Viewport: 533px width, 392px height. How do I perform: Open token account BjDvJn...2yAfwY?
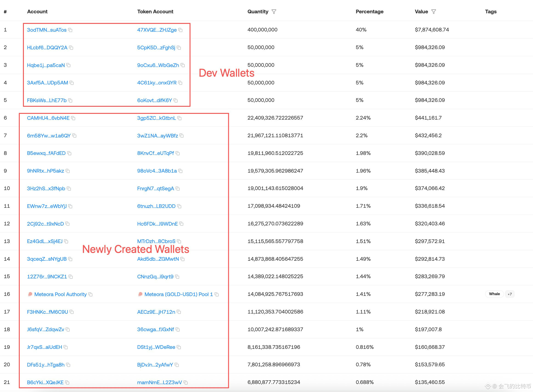click(155, 365)
